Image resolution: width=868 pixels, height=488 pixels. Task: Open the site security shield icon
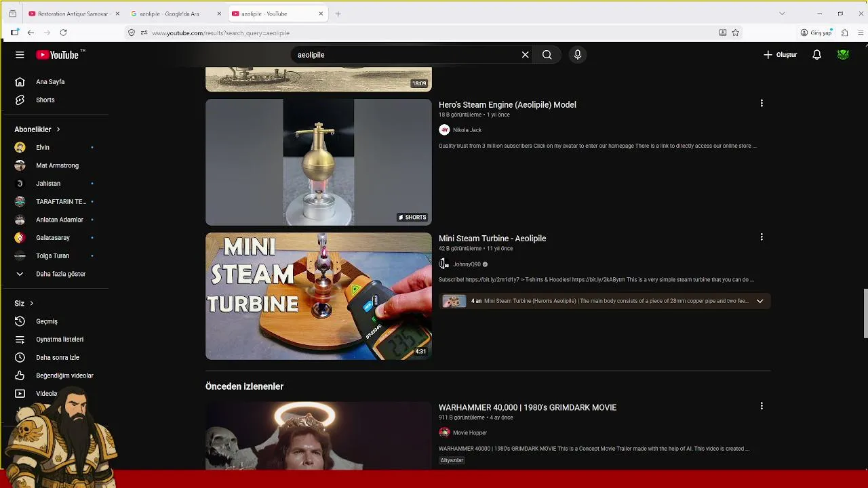pos(132,33)
